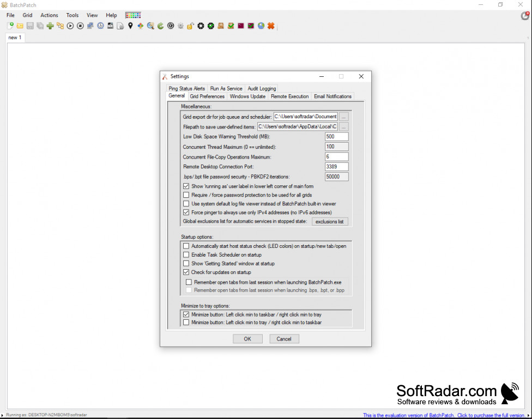Image resolution: width=532 pixels, height=419 pixels.
Task: Click the package box icon with green checkmark
Action: [231, 26]
